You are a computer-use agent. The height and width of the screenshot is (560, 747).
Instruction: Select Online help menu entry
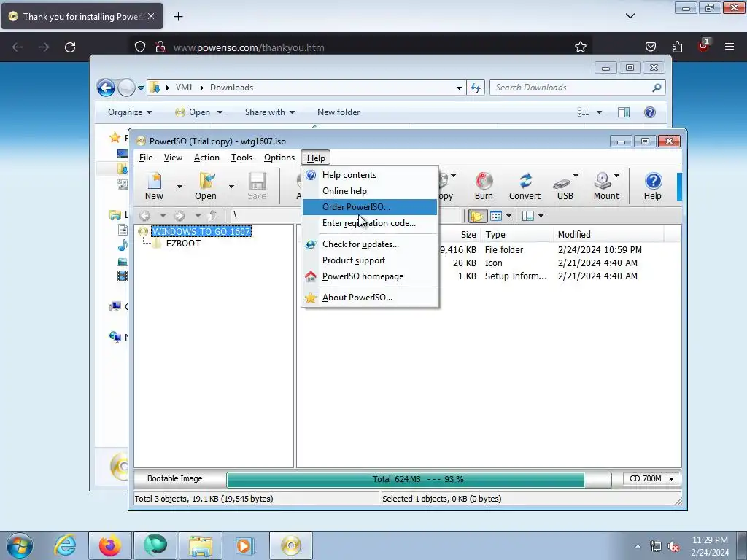tap(370, 191)
